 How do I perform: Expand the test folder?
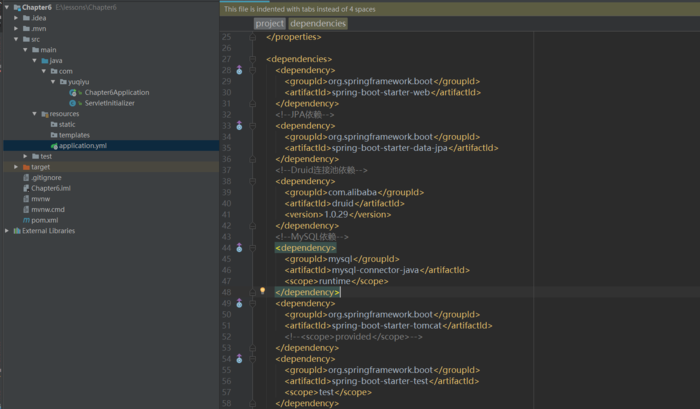click(x=26, y=156)
